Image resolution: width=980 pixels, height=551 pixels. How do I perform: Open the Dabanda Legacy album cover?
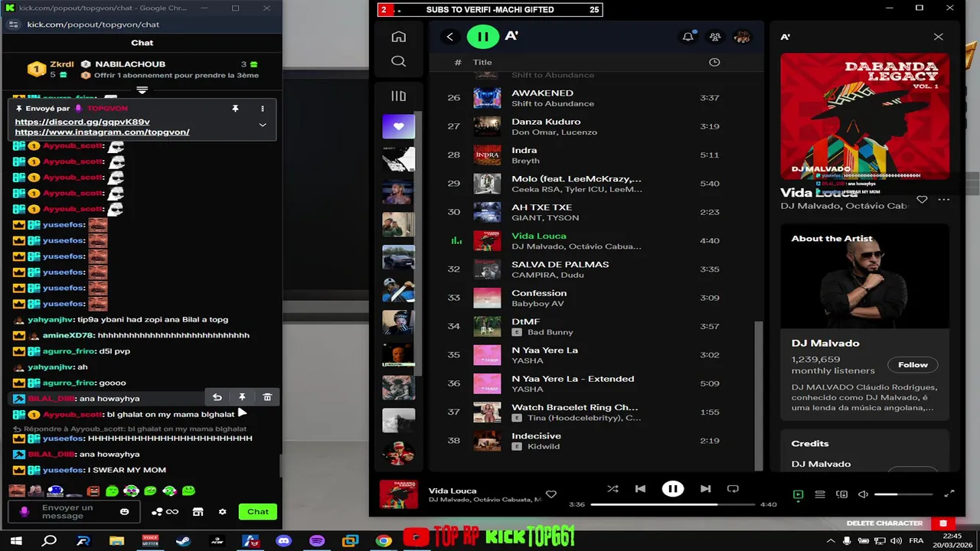[x=864, y=116]
